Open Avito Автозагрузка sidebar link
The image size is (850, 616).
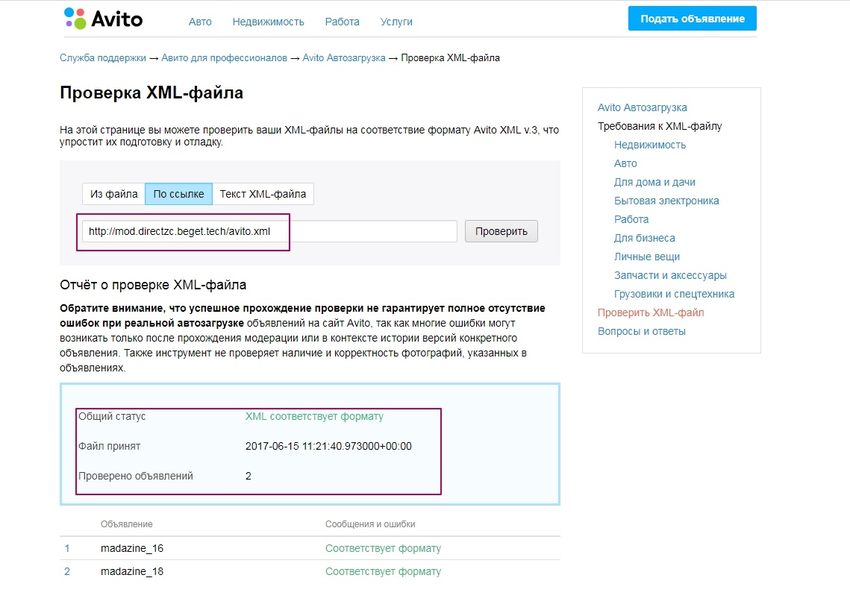click(x=643, y=107)
